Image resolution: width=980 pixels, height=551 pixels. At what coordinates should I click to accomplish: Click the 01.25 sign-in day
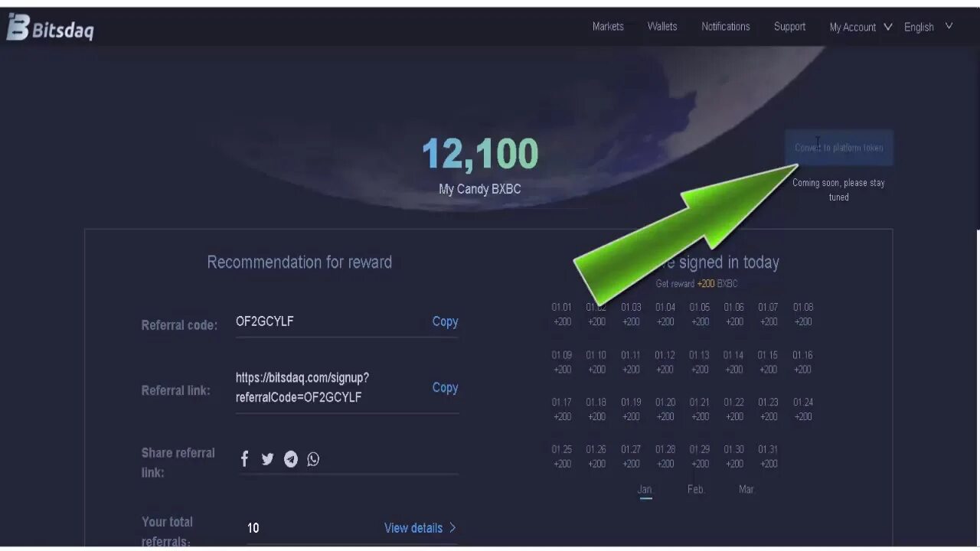562,457
